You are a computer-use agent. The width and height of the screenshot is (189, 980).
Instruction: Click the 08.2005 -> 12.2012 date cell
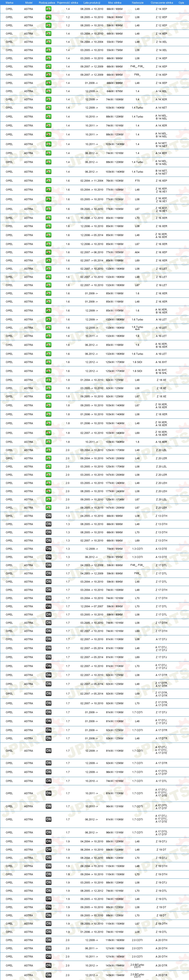tap(92, 891)
